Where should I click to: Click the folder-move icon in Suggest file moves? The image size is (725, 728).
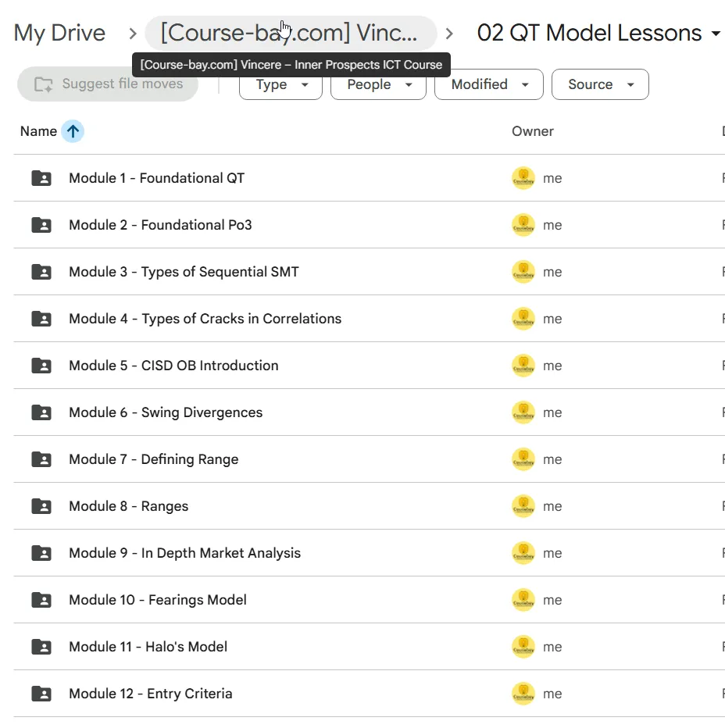[x=44, y=84]
